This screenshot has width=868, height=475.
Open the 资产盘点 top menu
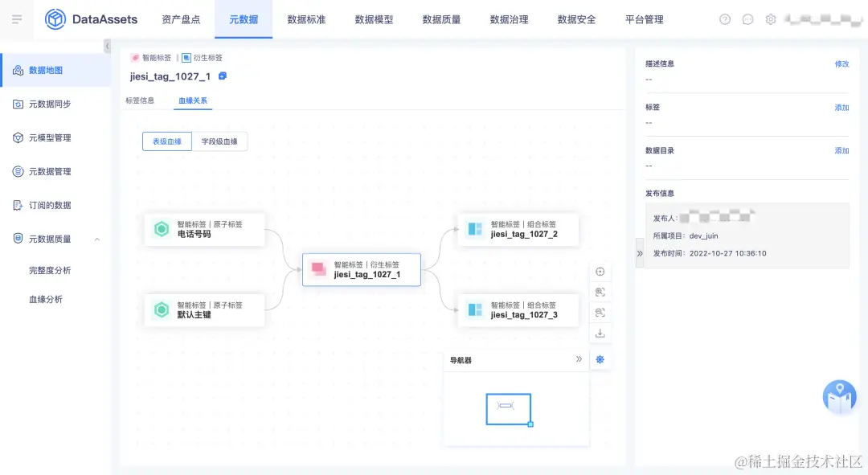point(181,19)
